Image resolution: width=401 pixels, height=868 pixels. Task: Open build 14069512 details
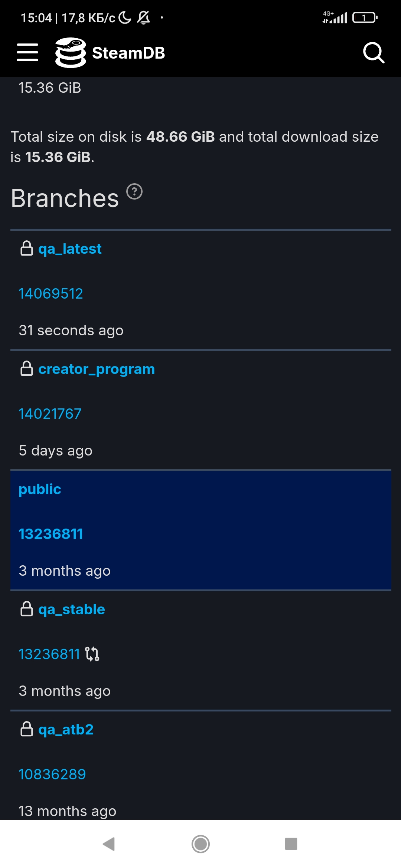pyautogui.click(x=51, y=294)
